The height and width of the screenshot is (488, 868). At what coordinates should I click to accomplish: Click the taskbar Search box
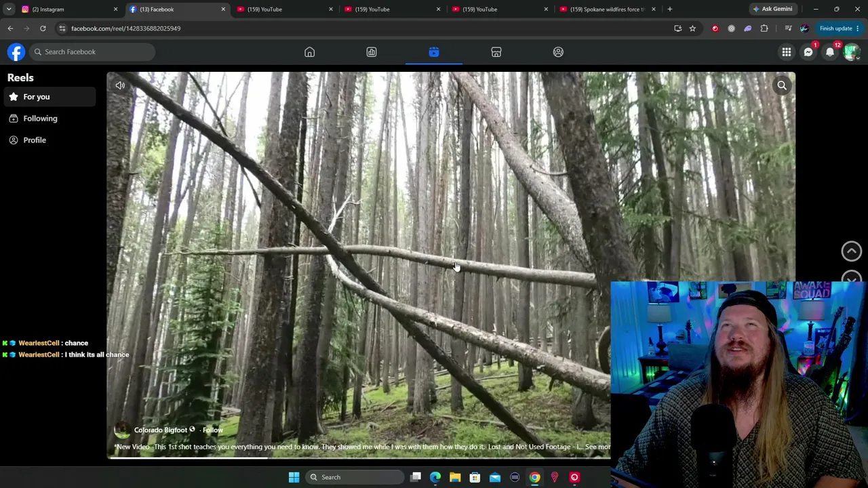(x=354, y=477)
